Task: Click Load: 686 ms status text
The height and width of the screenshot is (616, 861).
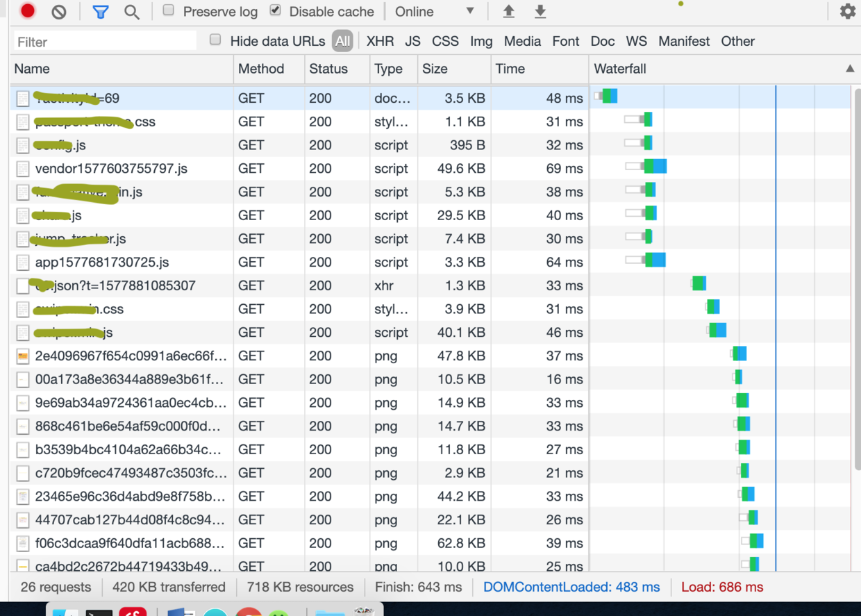Action: point(722,587)
